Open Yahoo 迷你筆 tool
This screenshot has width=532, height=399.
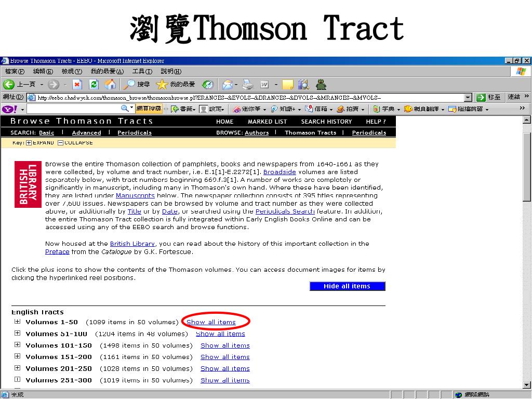click(x=250, y=109)
